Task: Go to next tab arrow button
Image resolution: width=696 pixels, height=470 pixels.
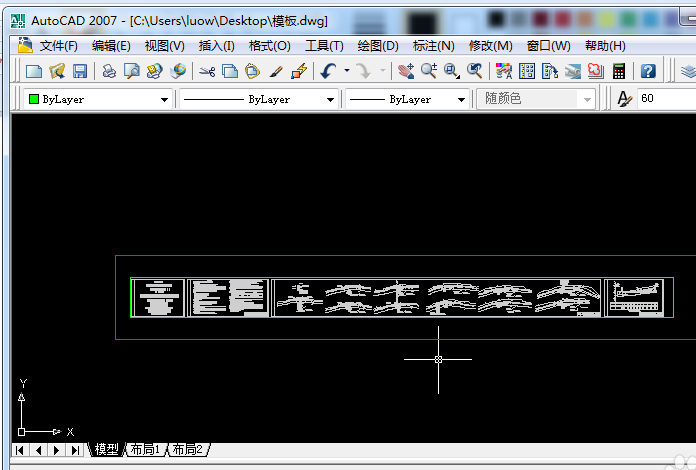Action: pyautogui.click(x=56, y=450)
